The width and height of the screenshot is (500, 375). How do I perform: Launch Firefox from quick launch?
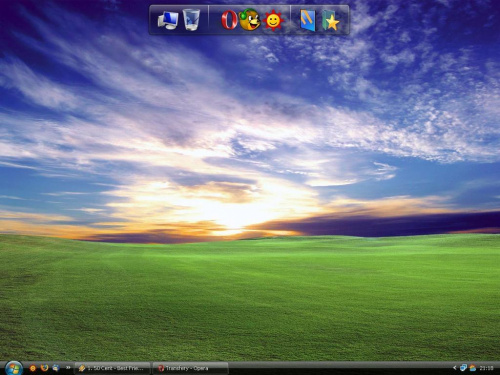click(44, 368)
